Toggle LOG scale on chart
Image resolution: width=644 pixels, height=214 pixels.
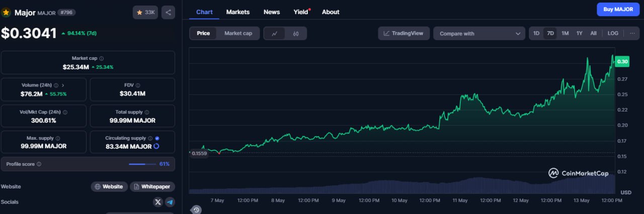613,33
